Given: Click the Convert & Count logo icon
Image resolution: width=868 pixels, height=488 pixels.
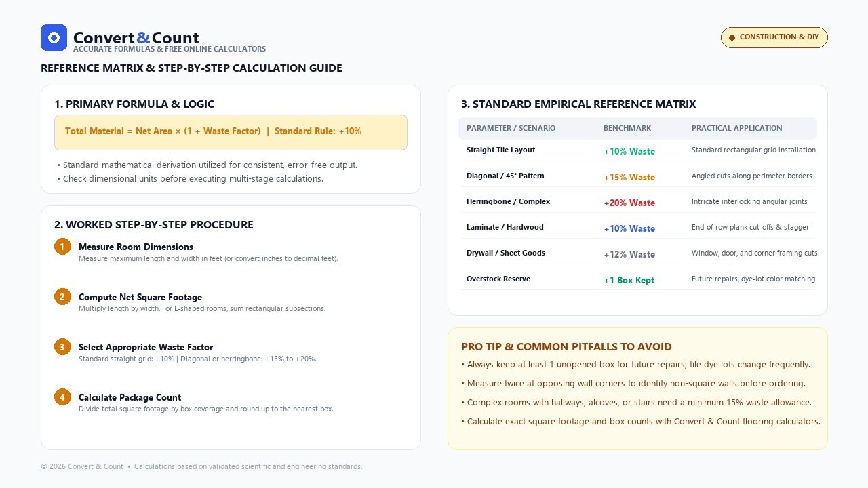Looking at the screenshot, I should (54, 37).
